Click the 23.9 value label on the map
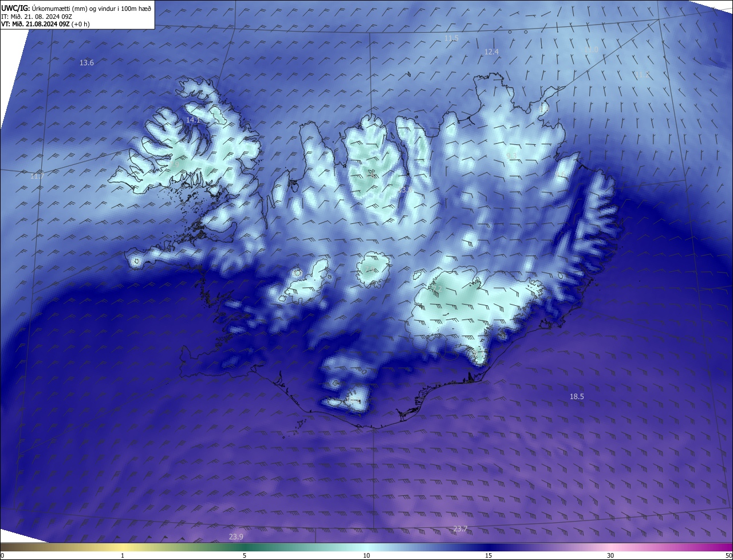 236,537
